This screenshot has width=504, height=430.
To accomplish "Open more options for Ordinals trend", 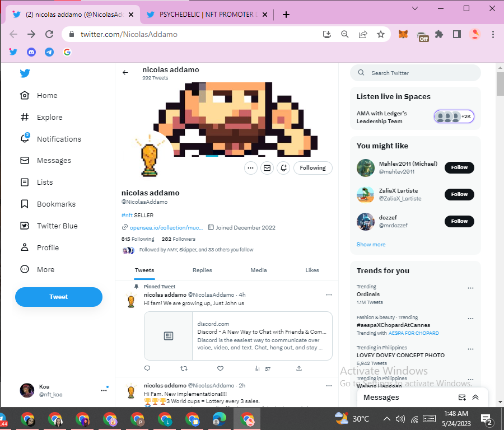I will tap(470, 288).
